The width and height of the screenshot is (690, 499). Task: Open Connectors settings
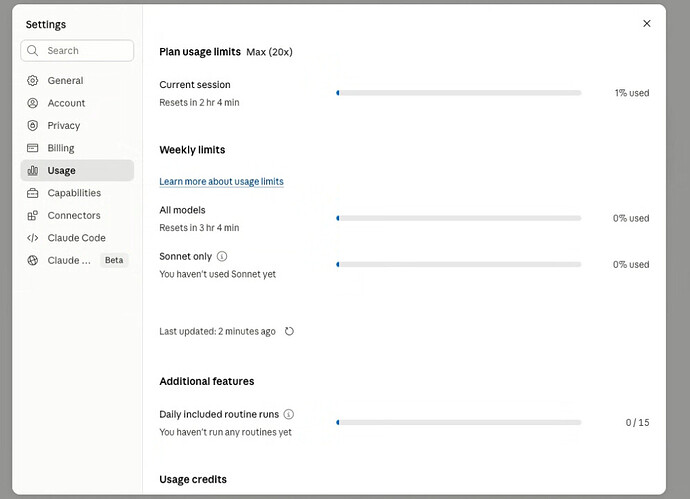[x=77, y=215]
